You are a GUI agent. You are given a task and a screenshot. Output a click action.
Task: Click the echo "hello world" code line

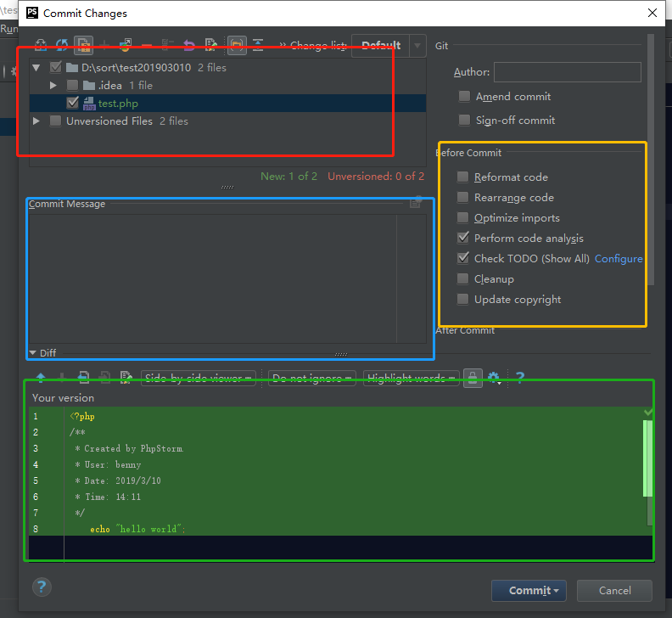138,529
